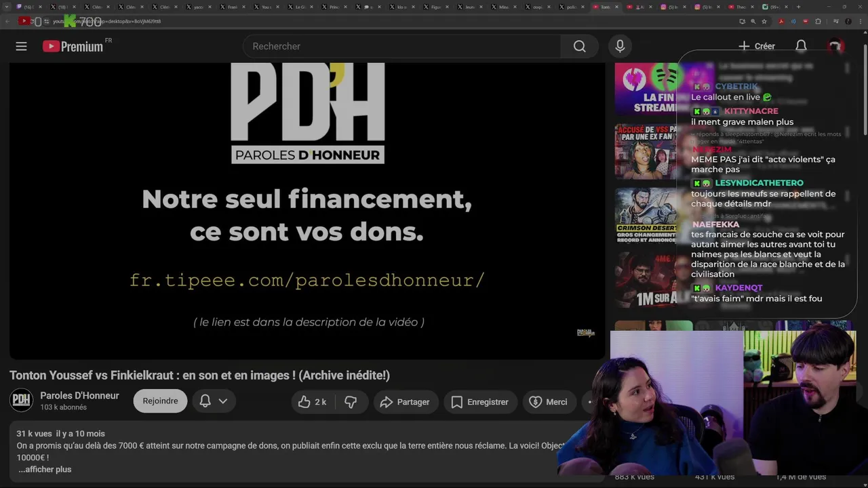The width and height of the screenshot is (868, 488).
Task: Open 'CRIMSON DESERT' suggested video thumbnail
Action: tap(646, 216)
